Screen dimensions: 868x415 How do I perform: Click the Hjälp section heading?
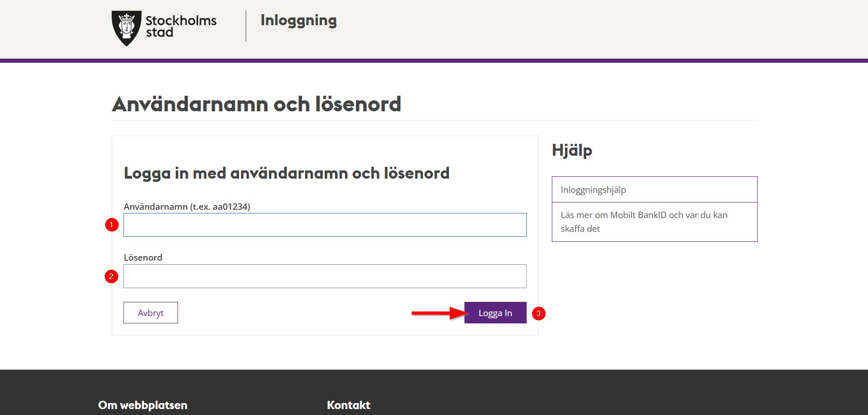571,150
